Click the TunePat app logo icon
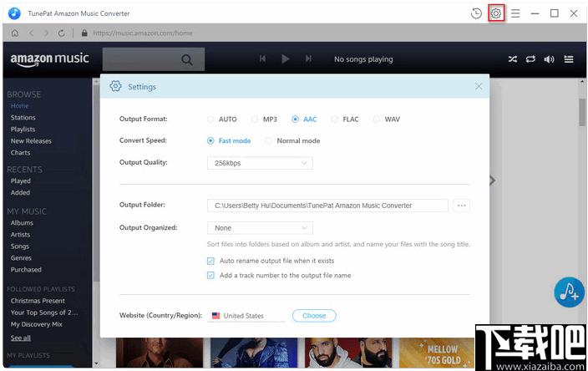 coord(15,13)
